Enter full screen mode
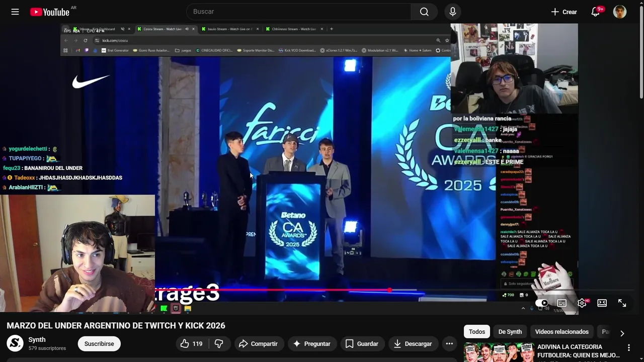 622,303
